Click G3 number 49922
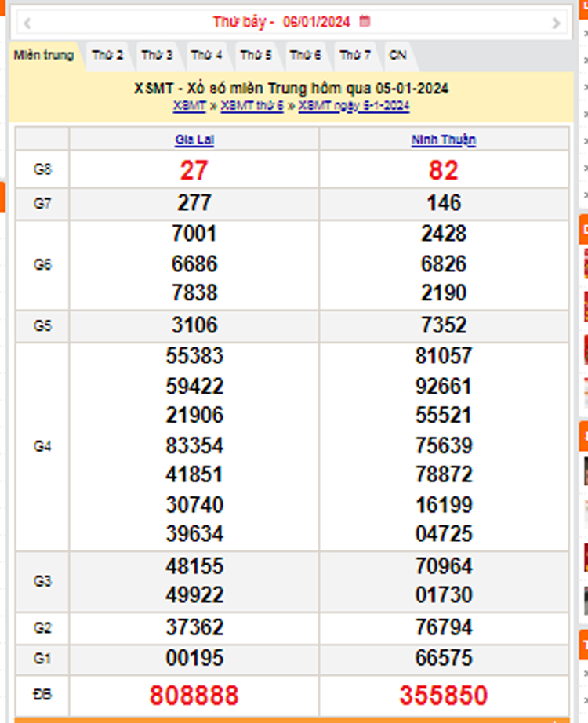Viewport: 588px width, 723px height. [x=194, y=595]
